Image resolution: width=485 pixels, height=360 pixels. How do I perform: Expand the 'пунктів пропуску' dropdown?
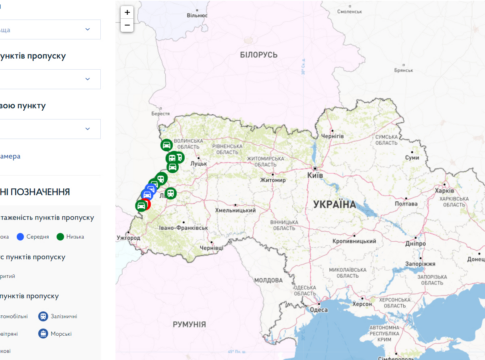pyautogui.click(x=50, y=79)
